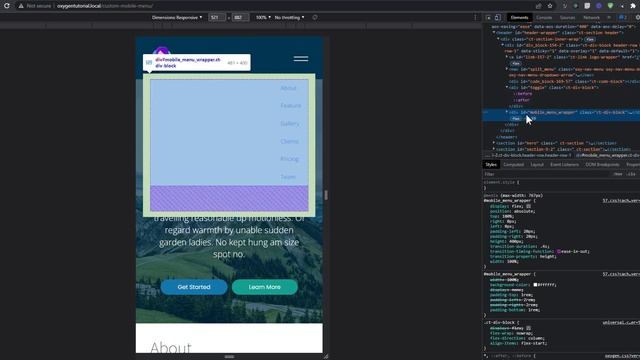The height and width of the screenshot is (360, 640).
Task: Select the Computed pane tab
Action: pyautogui.click(x=513, y=164)
